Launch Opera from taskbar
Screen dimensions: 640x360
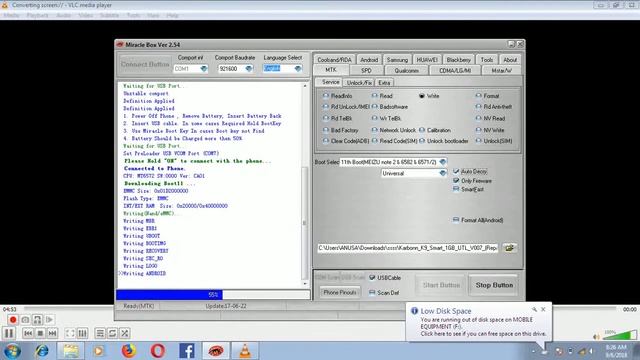point(158,351)
